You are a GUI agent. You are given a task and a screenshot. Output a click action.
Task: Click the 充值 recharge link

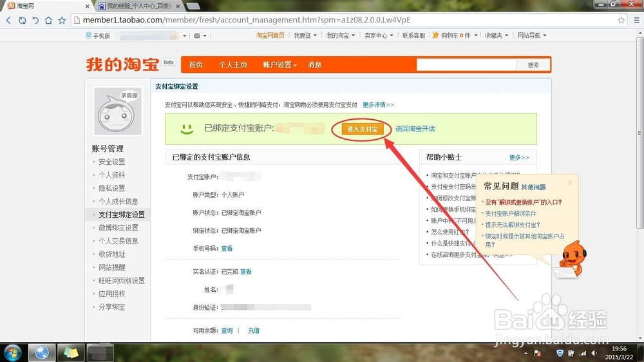(x=254, y=330)
